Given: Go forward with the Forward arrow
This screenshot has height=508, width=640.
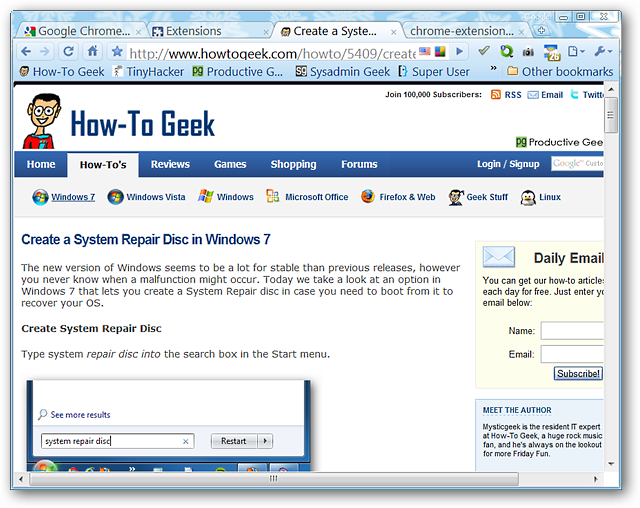Looking at the screenshot, I should point(44,52).
